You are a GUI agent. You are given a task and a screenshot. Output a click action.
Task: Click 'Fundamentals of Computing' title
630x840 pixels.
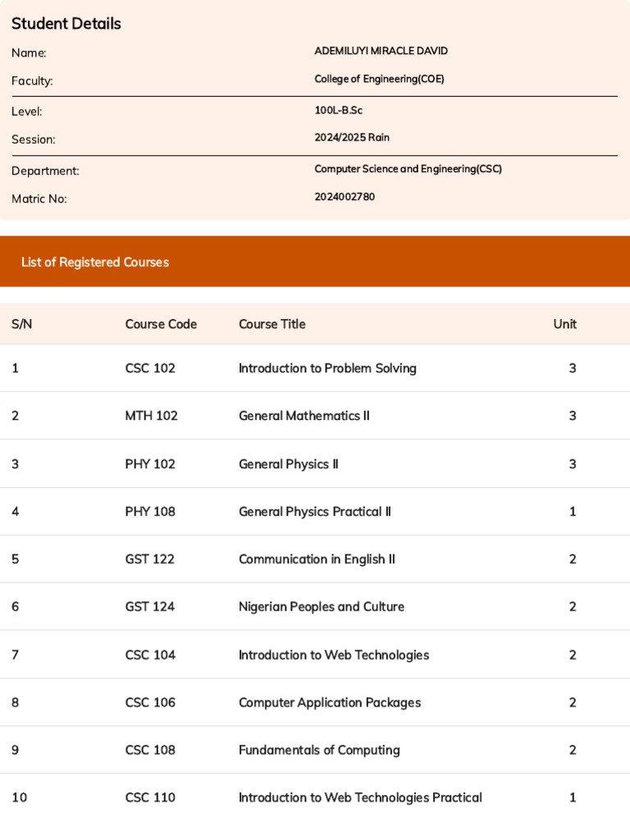coord(319,751)
